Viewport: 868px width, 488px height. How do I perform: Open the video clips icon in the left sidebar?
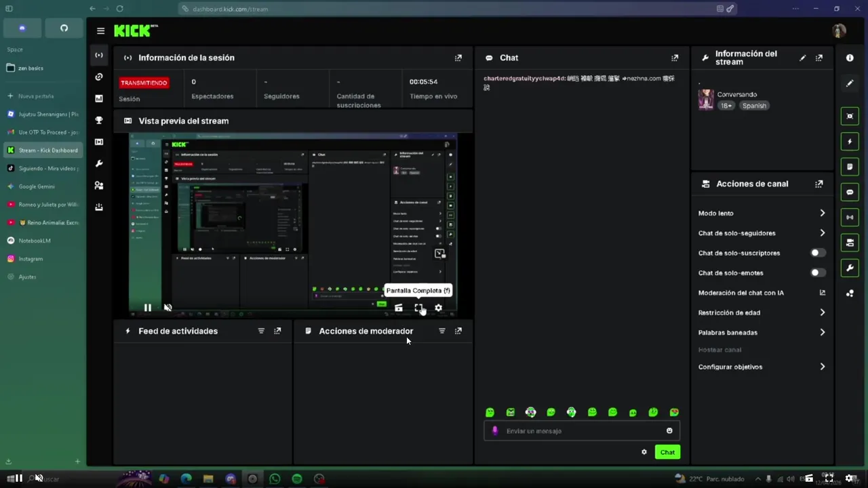point(99,142)
